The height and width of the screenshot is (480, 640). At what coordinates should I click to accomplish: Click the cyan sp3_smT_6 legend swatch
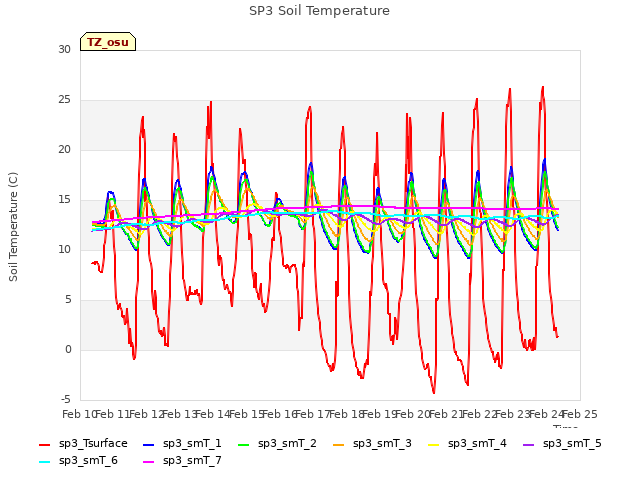click(44, 462)
